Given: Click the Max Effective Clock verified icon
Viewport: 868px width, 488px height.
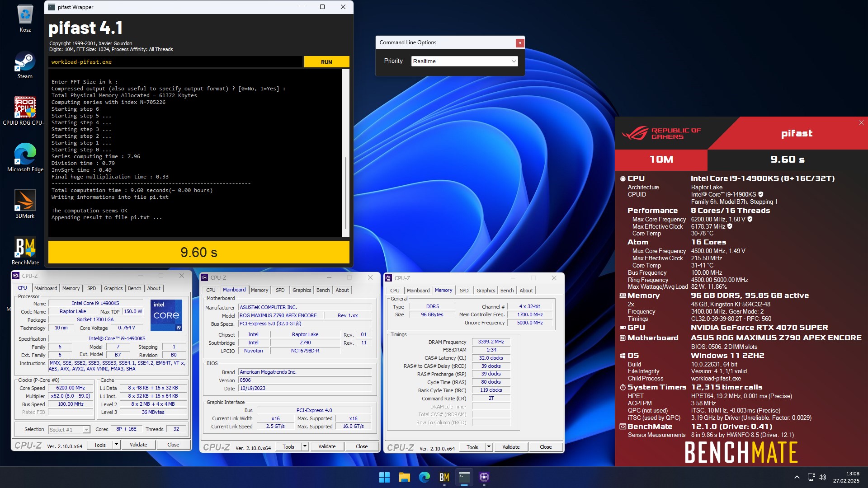Looking at the screenshot, I should tap(730, 226).
